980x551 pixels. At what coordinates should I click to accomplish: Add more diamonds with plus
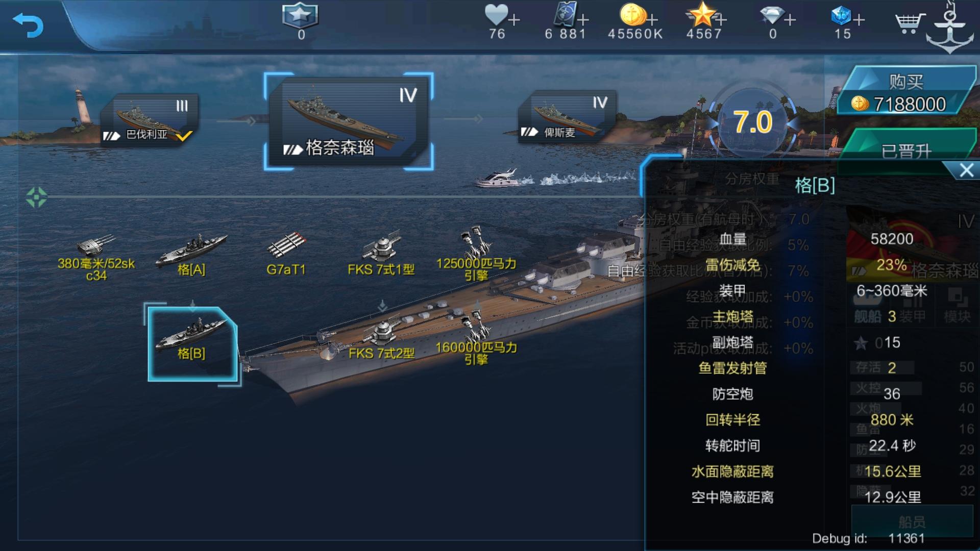[x=790, y=19]
